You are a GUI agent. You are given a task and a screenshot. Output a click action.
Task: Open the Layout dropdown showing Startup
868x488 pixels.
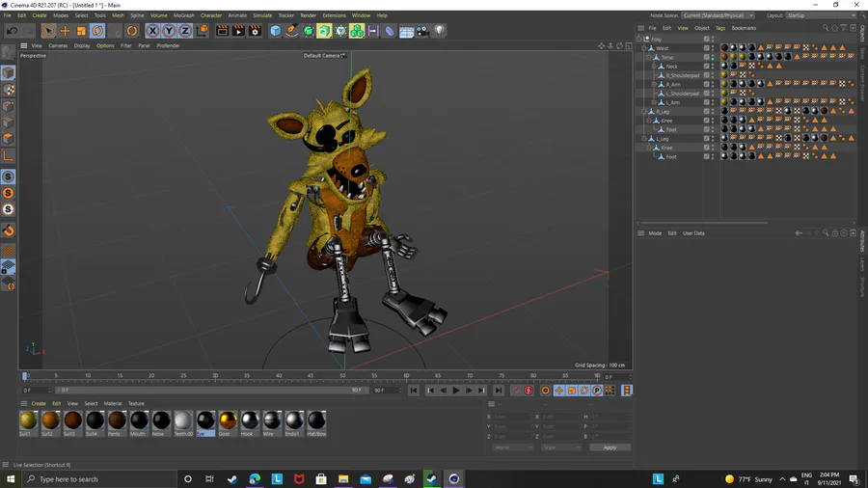[x=820, y=15]
